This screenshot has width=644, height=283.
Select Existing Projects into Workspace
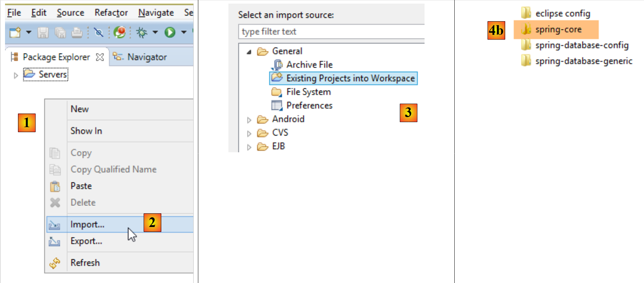tap(350, 78)
